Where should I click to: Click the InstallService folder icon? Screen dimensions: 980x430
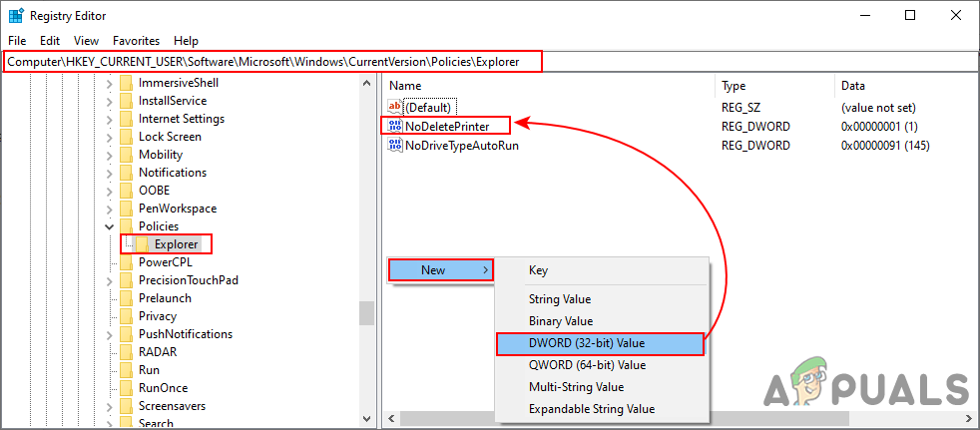coord(127,101)
